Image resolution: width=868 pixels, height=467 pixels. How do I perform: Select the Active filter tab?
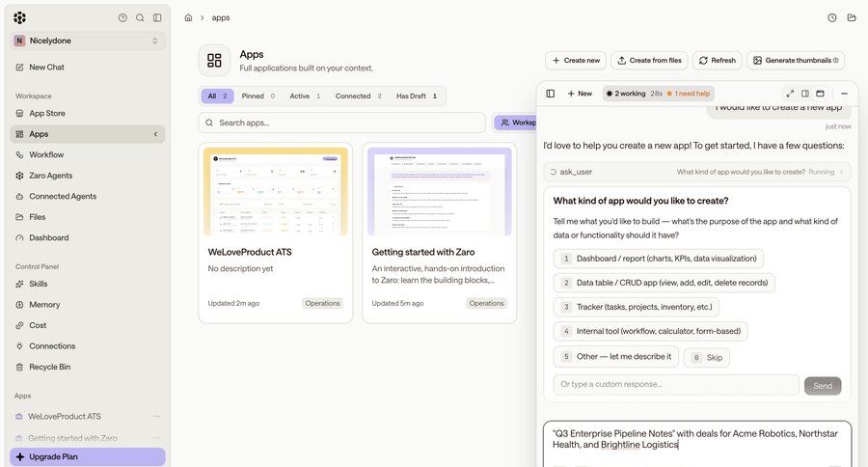(x=305, y=96)
